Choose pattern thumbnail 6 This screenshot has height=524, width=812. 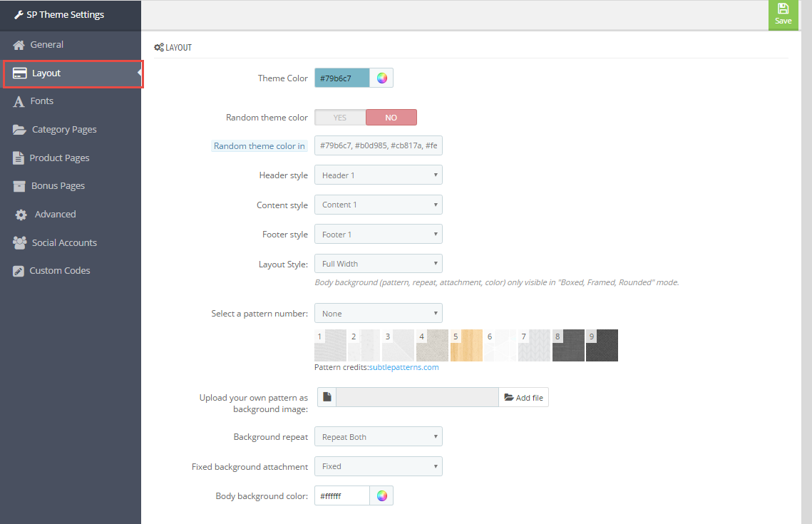[x=500, y=345]
